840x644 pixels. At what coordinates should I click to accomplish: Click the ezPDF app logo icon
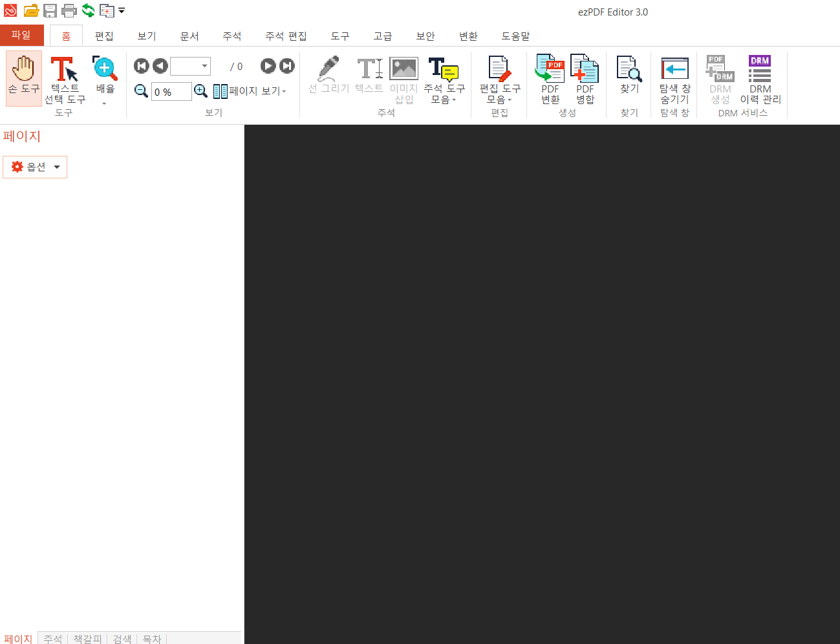coord(10,11)
